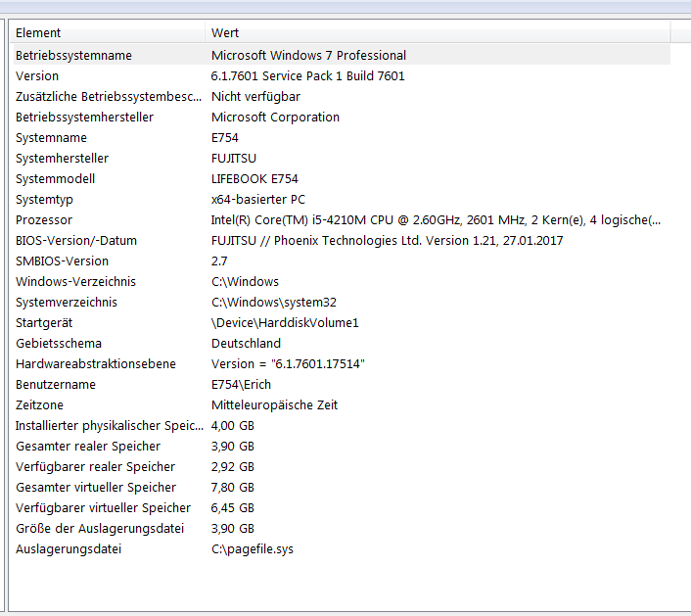Click the FUJITSU manufacturer value
The height and width of the screenshot is (616, 691).
coord(234,159)
